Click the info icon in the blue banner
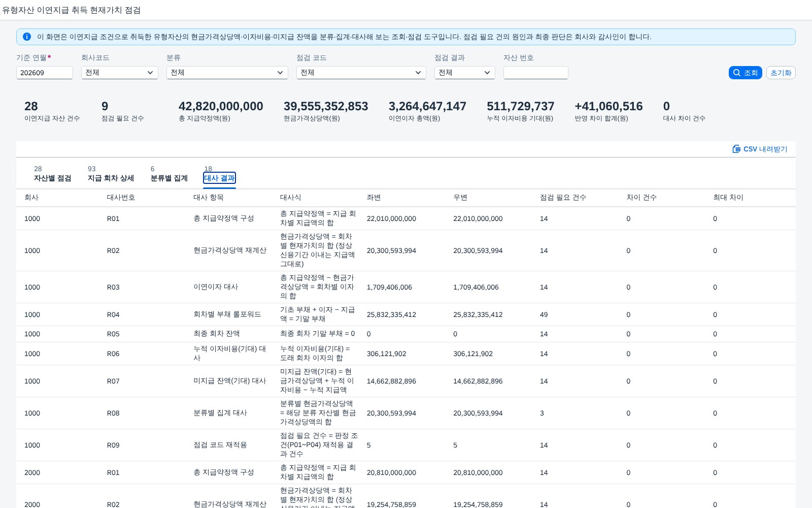Image resolution: width=812 pixels, height=508 pixels. 27,37
